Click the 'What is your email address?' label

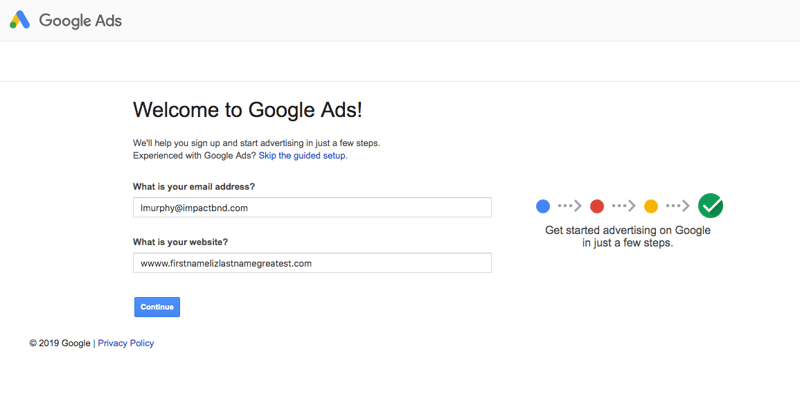[x=194, y=186]
